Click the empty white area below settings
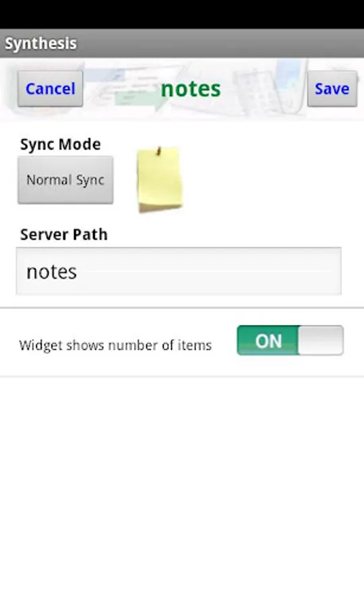Viewport: 364px width, 607px height. 182,492
